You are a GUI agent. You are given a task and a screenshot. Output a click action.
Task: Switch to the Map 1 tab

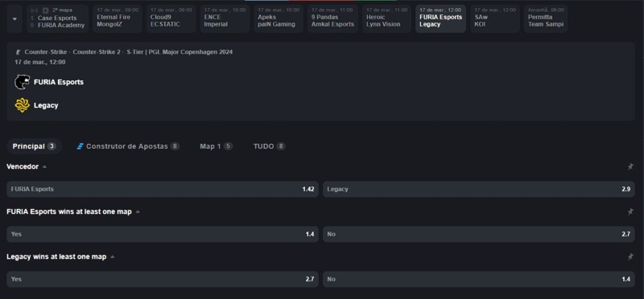pos(216,146)
